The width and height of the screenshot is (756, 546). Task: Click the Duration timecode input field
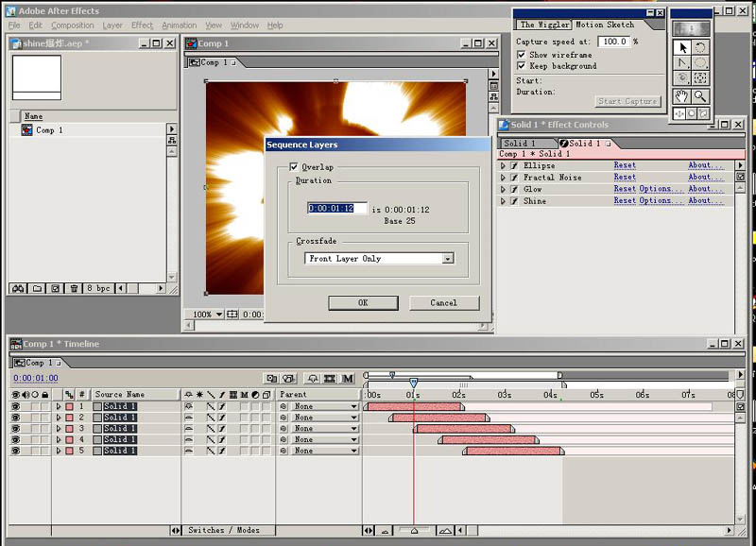point(336,208)
